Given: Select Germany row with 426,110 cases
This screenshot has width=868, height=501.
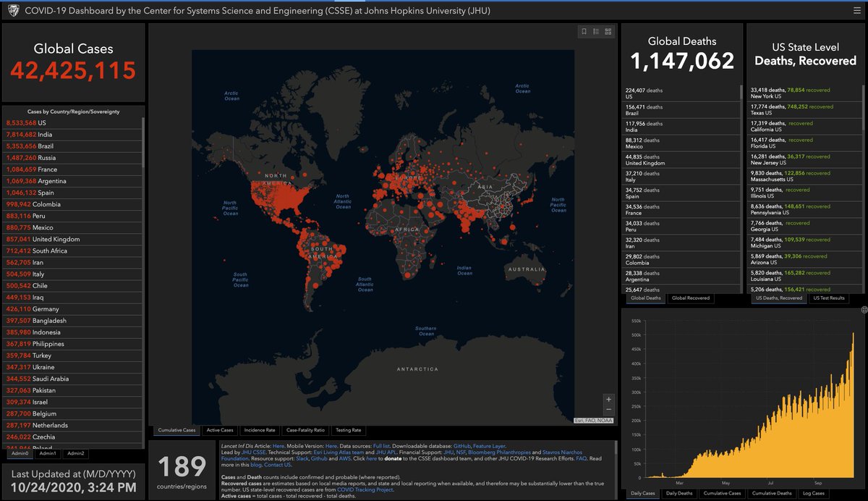Looking at the screenshot, I should [x=72, y=309].
